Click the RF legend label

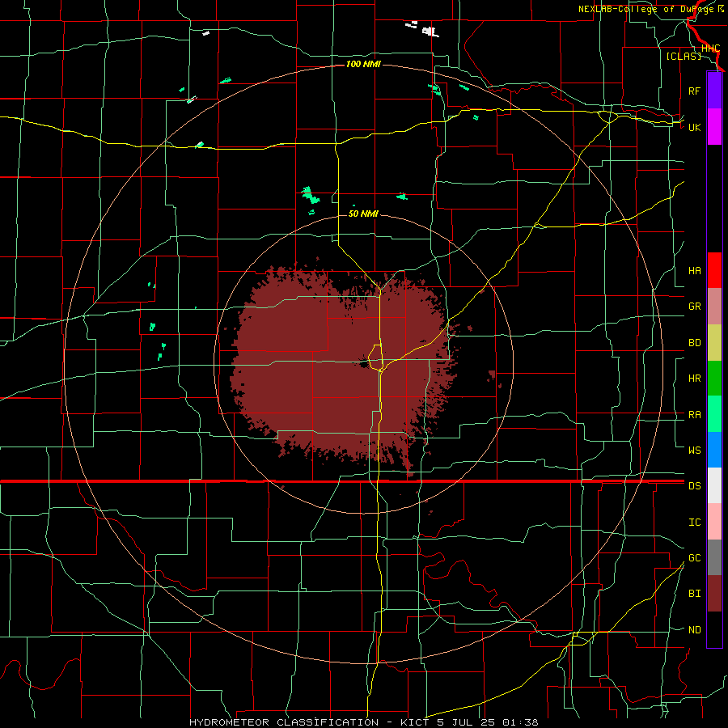click(694, 91)
